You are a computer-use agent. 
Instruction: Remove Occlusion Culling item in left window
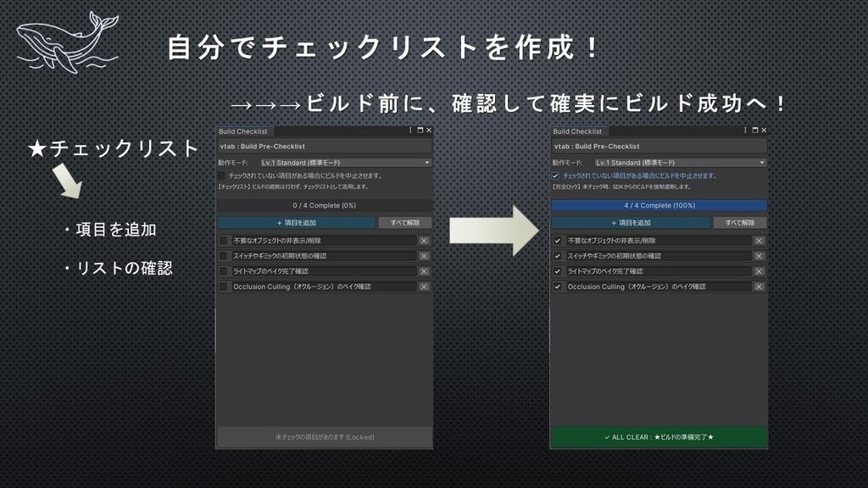(x=424, y=286)
